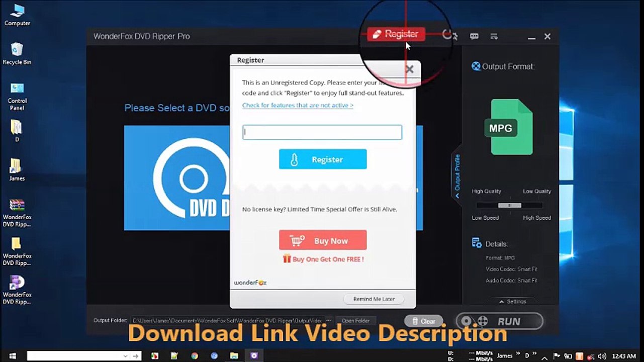644x362 pixels.
Task: Open the Windows Start menu
Action: 13,356
